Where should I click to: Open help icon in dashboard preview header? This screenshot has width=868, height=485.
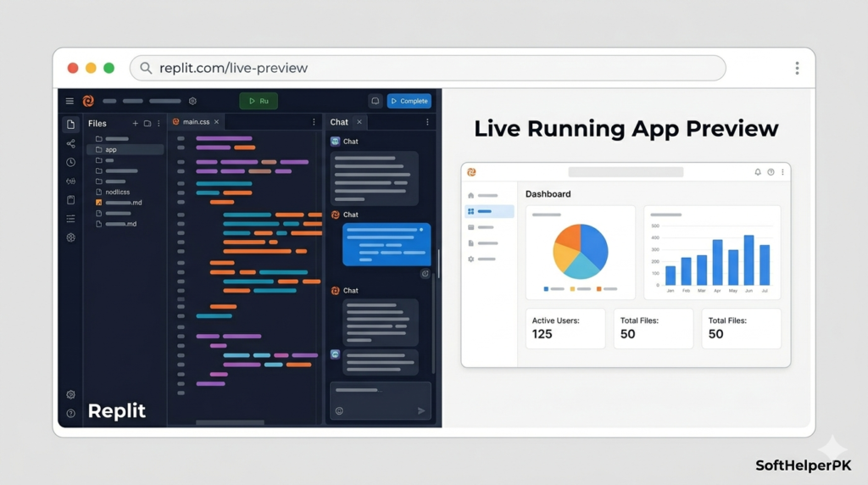pyautogui.click(x=771, y=172)
